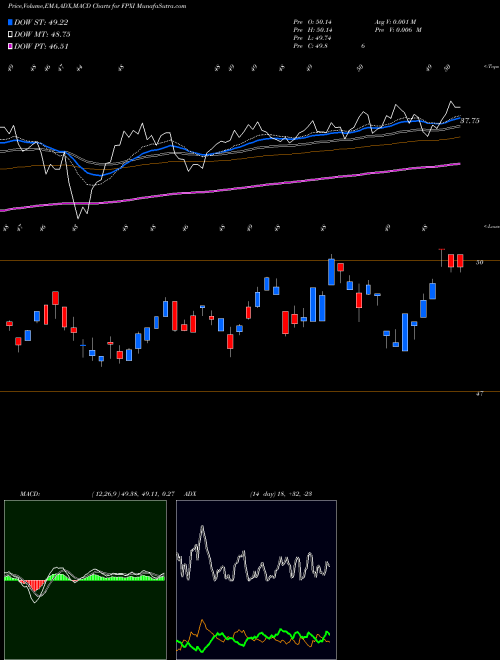Click the 'Pre O: 50.14' value
The height and width of the screenshot is (660, 500).
313,21
